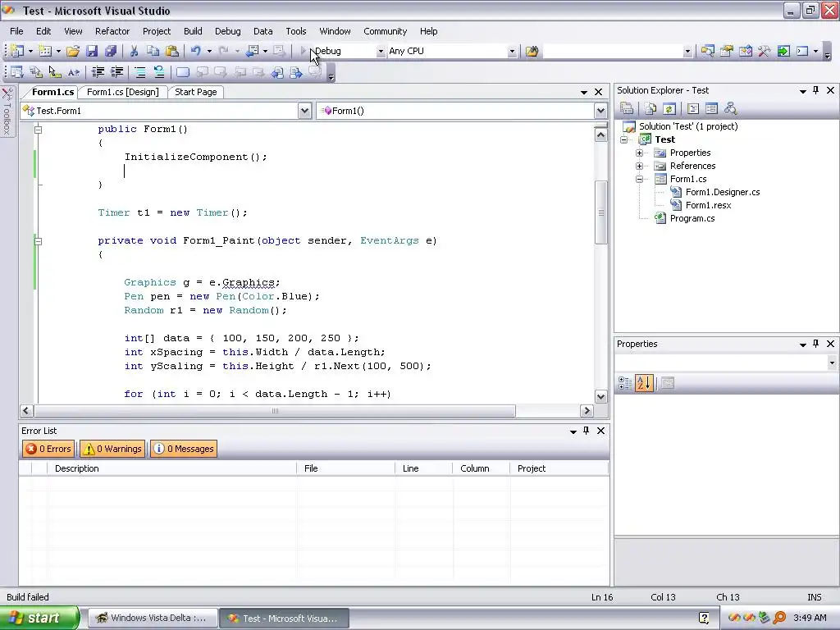Click the Undo arrow icon

(196, 51)
